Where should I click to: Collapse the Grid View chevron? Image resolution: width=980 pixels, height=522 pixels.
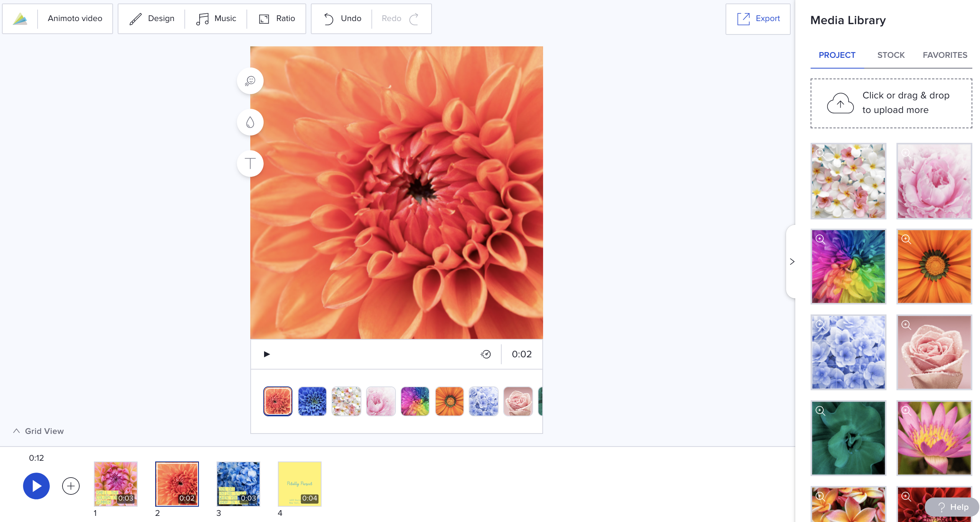coord(16,431)
